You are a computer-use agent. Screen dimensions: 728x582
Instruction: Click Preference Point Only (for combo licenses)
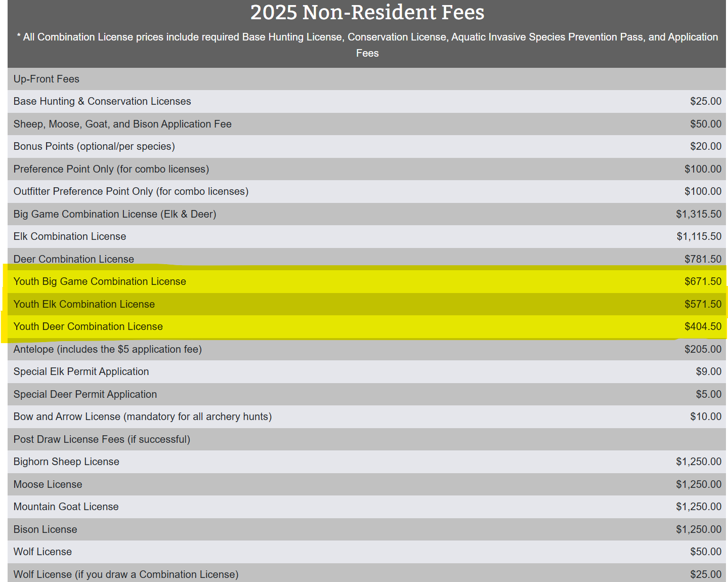click(x=111, y=169)
